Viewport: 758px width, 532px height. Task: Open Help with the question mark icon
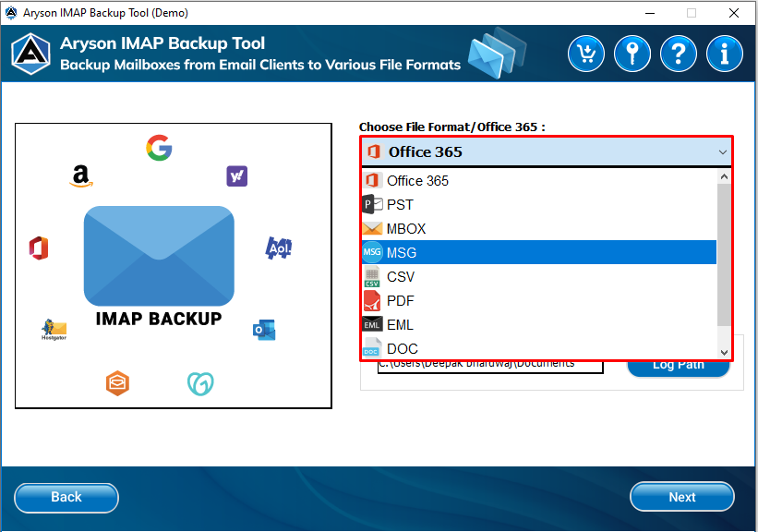coord(679,54)
